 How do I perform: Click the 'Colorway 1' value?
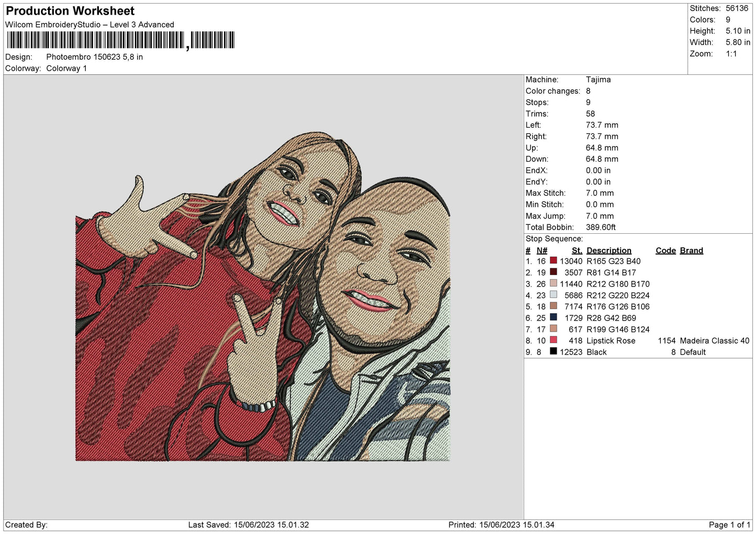coord(66,69)
